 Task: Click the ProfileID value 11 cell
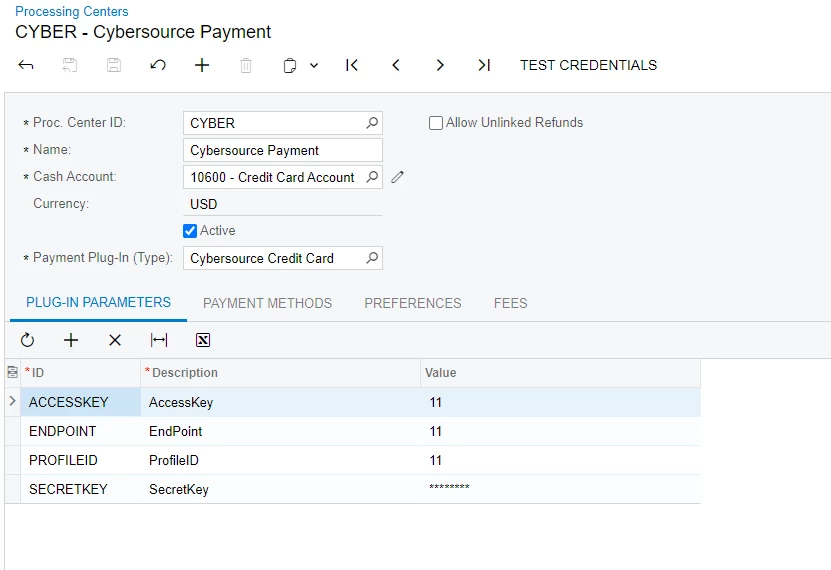[x=560, y=460]
